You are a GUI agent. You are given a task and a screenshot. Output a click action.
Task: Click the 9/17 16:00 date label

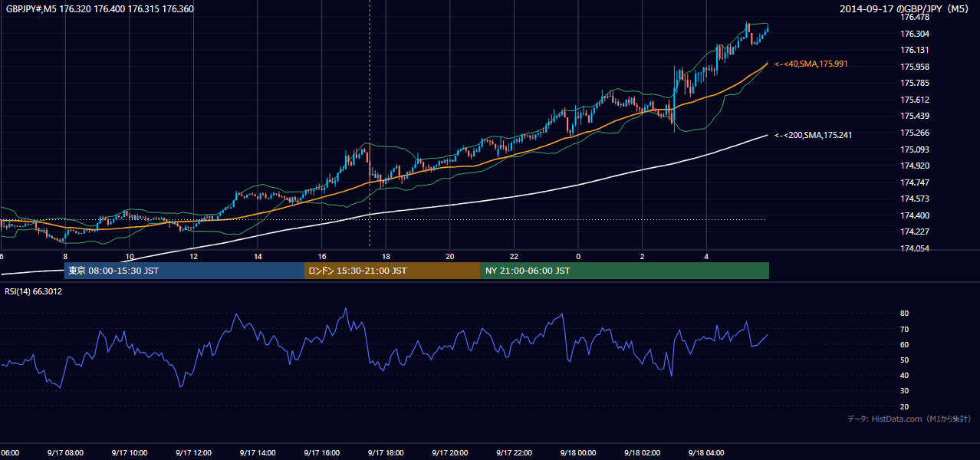coord(321,453)
